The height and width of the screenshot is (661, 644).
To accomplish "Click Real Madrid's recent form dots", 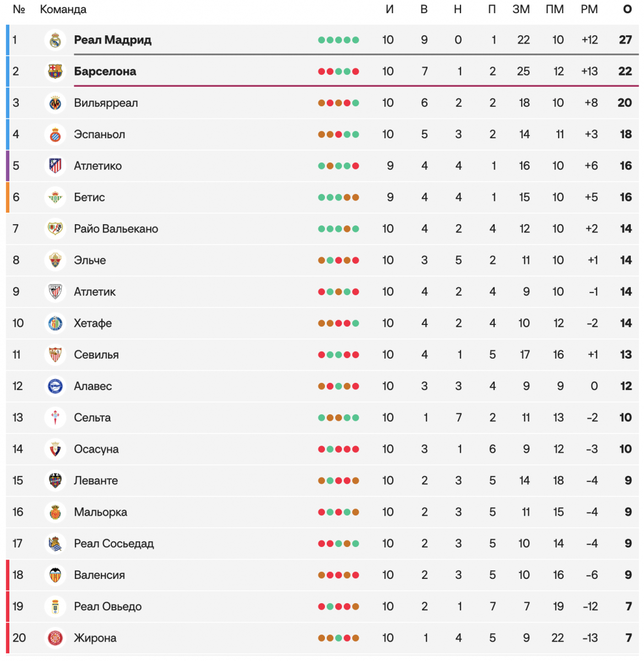I will click(338, 40).
